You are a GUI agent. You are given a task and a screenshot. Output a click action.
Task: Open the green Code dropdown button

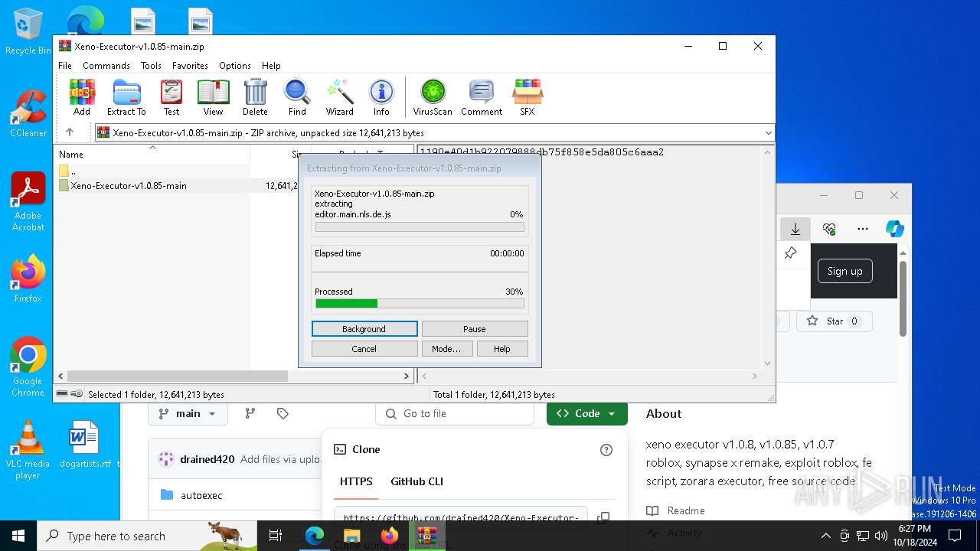(x=586, y=413)
